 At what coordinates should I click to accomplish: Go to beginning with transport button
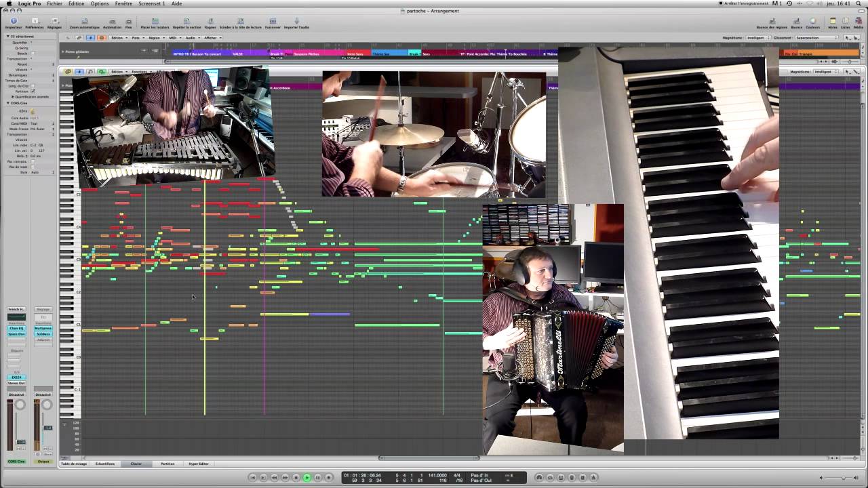pyautogui.click(x=253, y=477)
